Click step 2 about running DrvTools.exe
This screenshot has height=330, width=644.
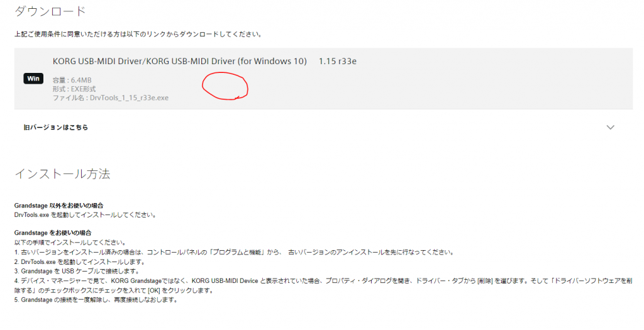[x=79, y=261]
